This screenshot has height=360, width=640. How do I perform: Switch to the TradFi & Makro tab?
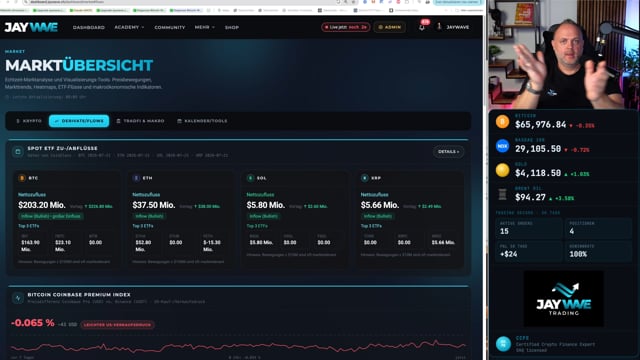(x=140, y=121)
